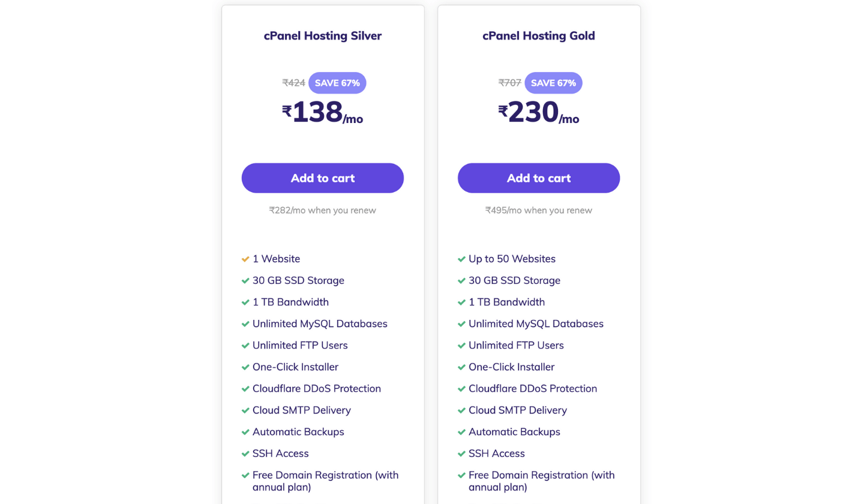Click the checkmark beside Silver Cloudflare DDoS Protection
The height and width of the screenshot is (504, 864).
(245, 389)
